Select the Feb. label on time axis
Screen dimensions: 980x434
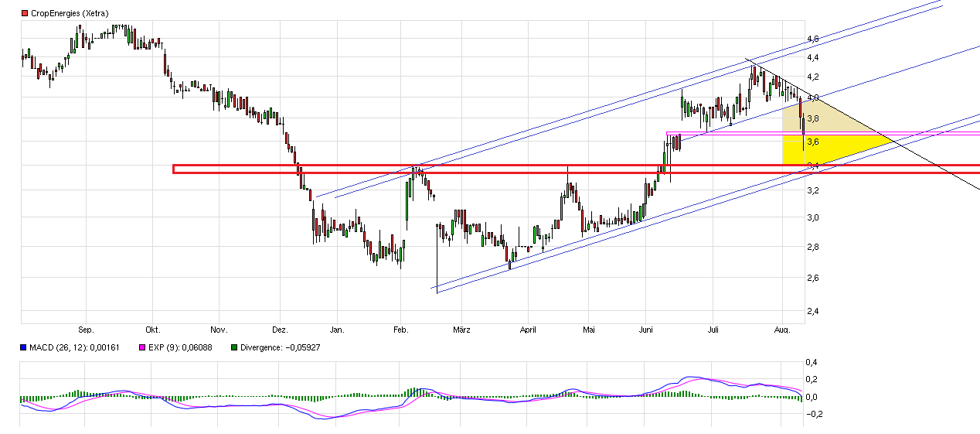400,330
